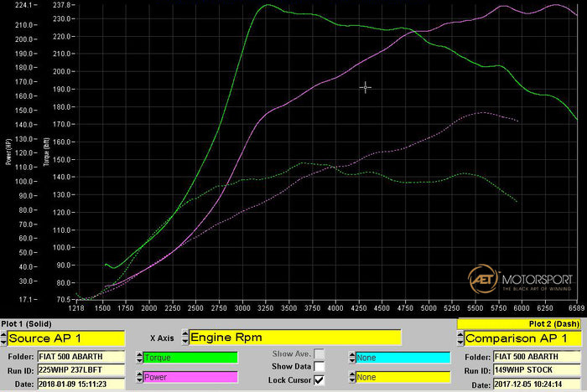Image resolution: width=587 pixels, height=392 pixels.
Task: Select the Plot 1 (Solid) header label
Action: [29, 323]
